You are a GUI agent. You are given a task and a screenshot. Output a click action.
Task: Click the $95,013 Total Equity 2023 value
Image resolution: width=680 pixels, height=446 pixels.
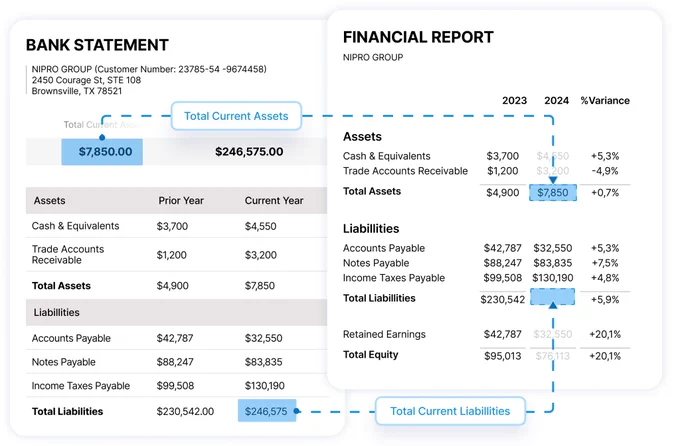503,356
